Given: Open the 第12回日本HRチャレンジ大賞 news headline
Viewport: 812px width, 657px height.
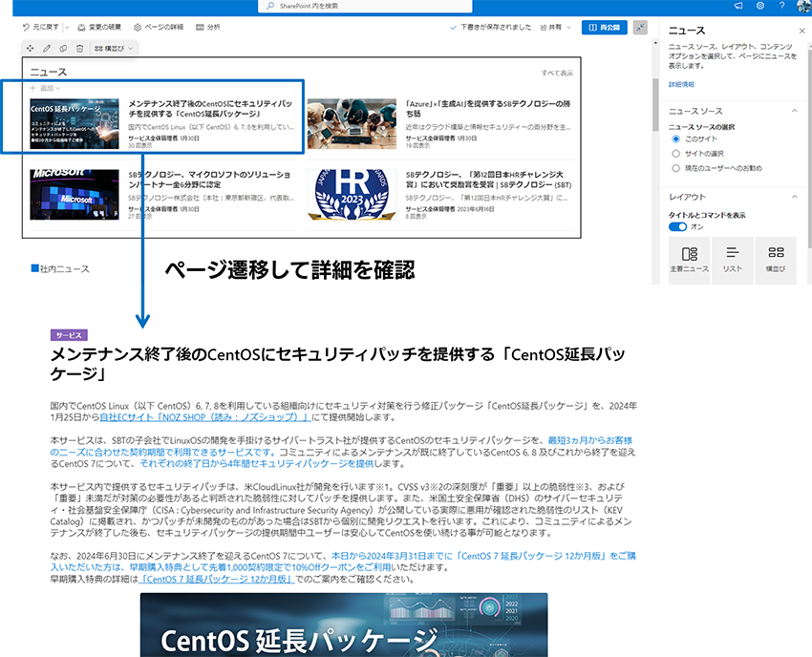Looking at the screenshot, I should (488, 180).
